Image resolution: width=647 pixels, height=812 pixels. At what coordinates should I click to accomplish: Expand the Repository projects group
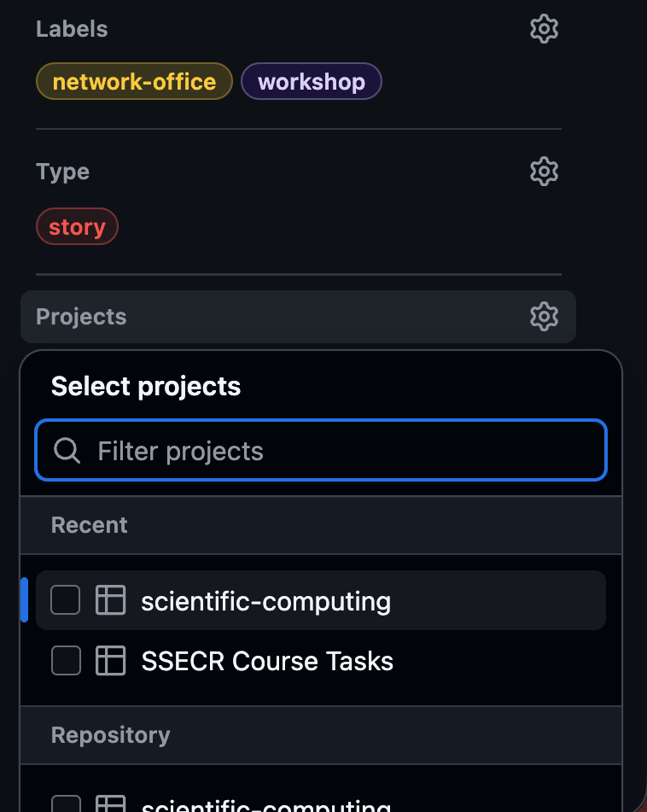pos(110,734)
